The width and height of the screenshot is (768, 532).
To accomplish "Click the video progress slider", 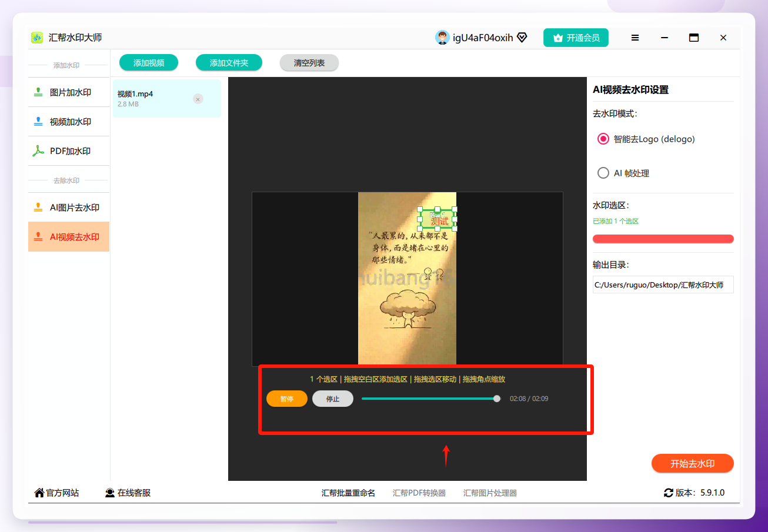I will pos(431,399).
